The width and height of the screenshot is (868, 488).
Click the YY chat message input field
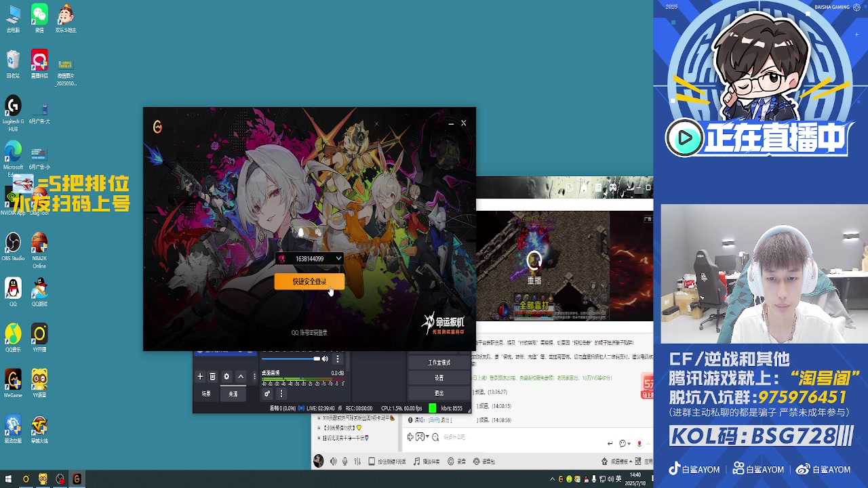tap(522, 437)
